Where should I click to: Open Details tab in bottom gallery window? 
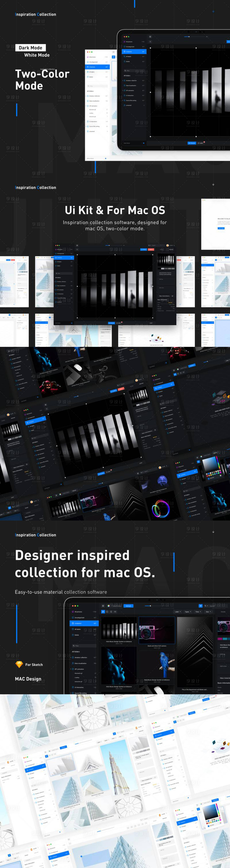(x=223, y=612)
